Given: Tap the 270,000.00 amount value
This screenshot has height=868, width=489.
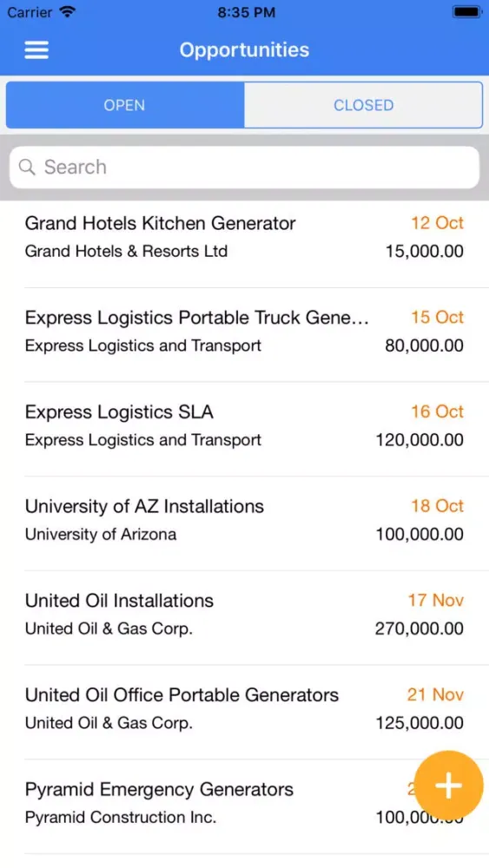Looking at the screenshot, I should [420, 628].
